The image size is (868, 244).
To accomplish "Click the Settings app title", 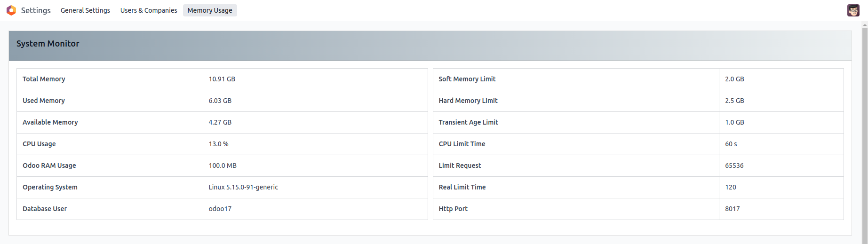I will [36, 10].
